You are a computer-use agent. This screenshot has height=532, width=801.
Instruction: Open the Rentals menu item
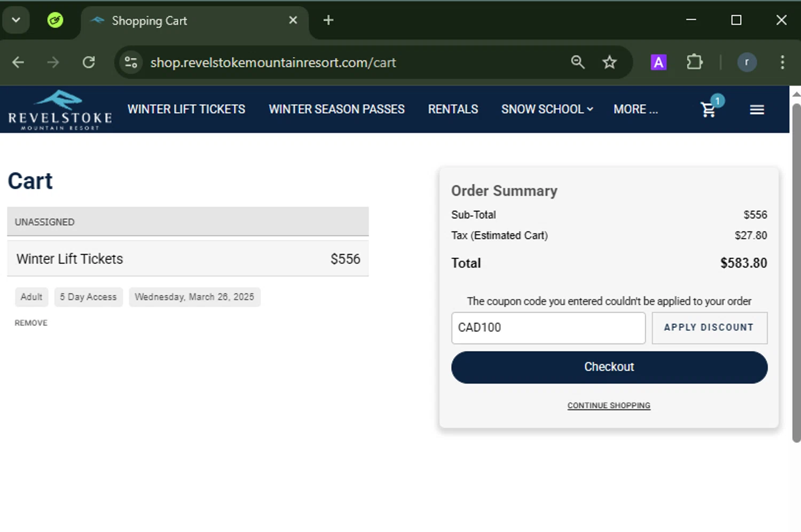[453, 109]
